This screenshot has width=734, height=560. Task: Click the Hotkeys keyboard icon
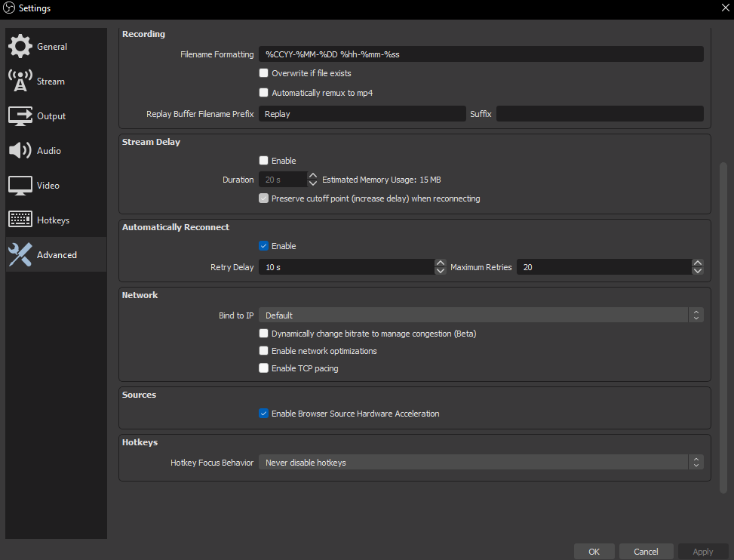(x=20, y=219)
